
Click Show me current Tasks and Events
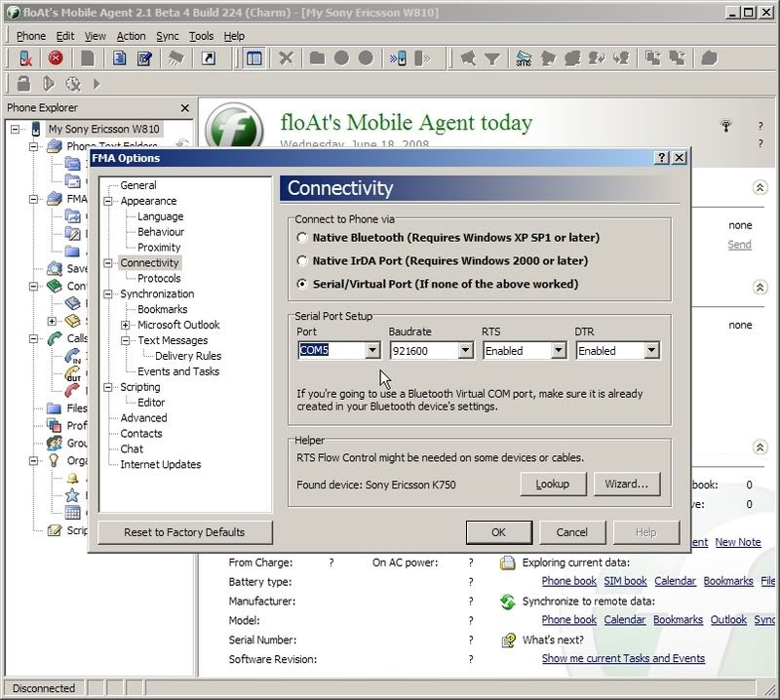coord(623,658)
